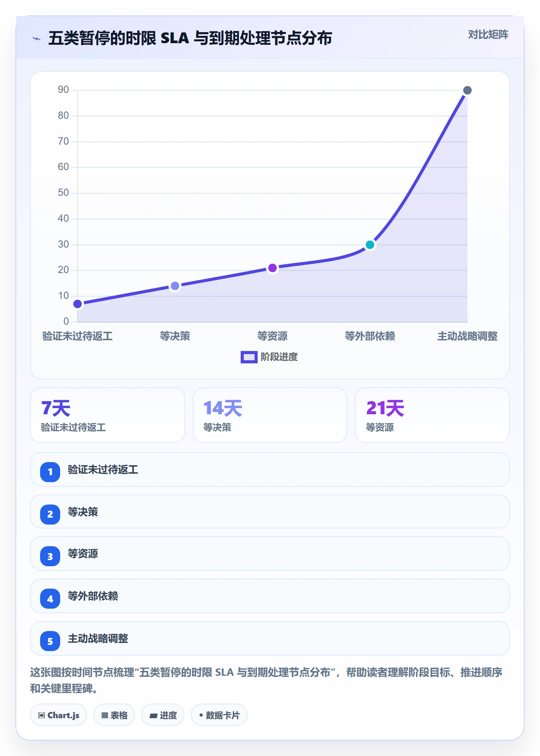The width and height of the screenshot is (540, 756).
Task: Click the lightning icon beside the title
Action: coord(37,39)
